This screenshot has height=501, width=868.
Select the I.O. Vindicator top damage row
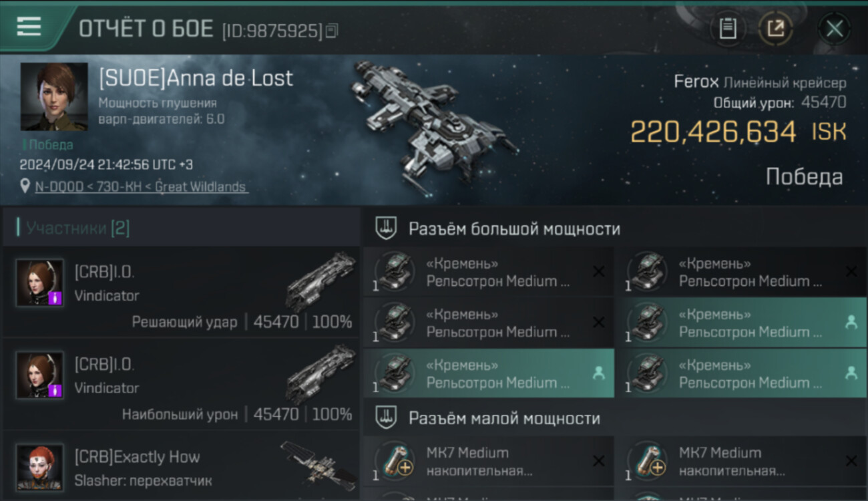tap(181, 384)
